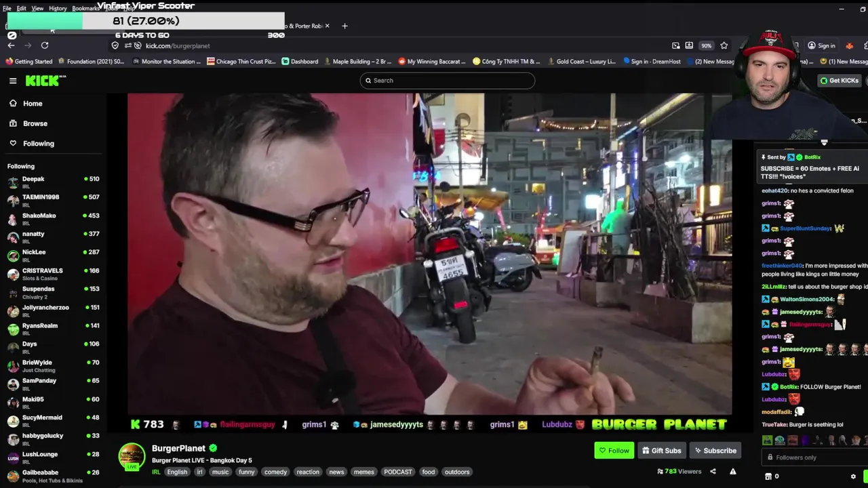Image resolution: width=868 pixels, height=488 pixels.
Task: Click the report warning triangle icon
Action: coord(732,472)
